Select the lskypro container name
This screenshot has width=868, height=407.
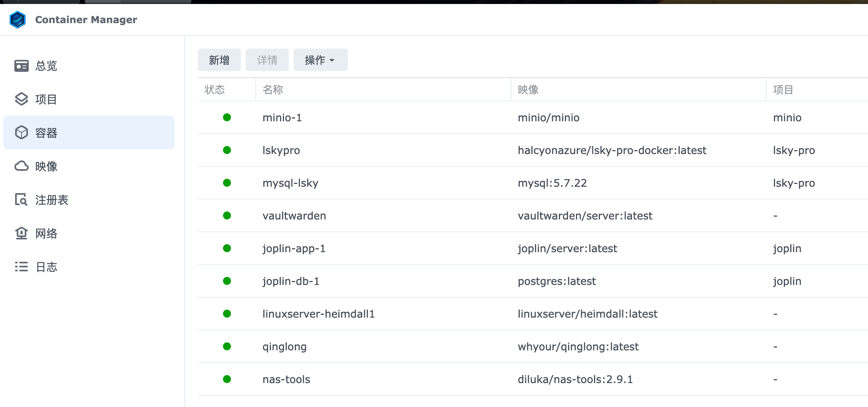pos(281,150)
